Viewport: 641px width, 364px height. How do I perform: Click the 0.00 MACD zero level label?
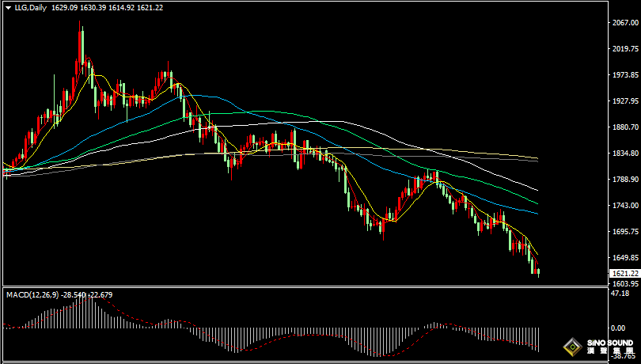coord(618,328)
